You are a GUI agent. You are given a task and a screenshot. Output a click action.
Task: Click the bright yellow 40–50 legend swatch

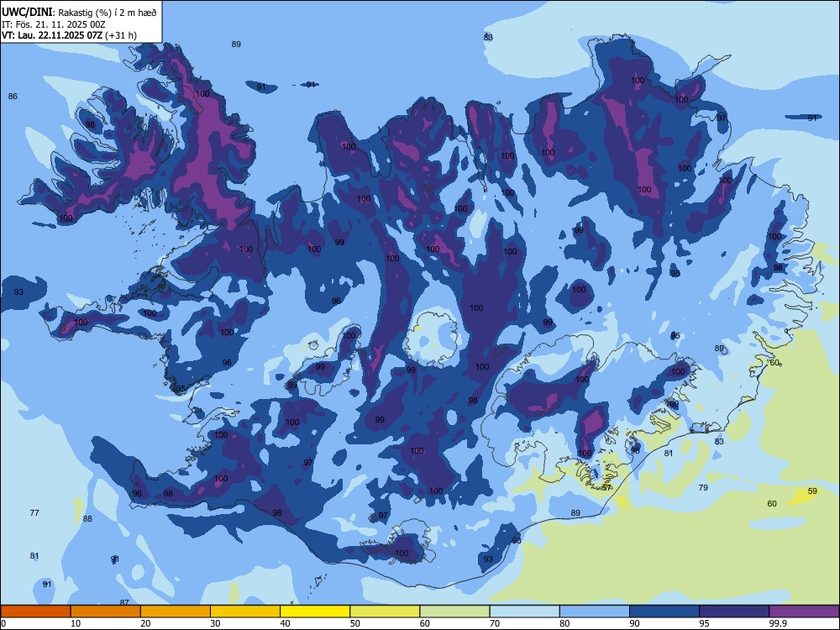[x=315, y=612]
